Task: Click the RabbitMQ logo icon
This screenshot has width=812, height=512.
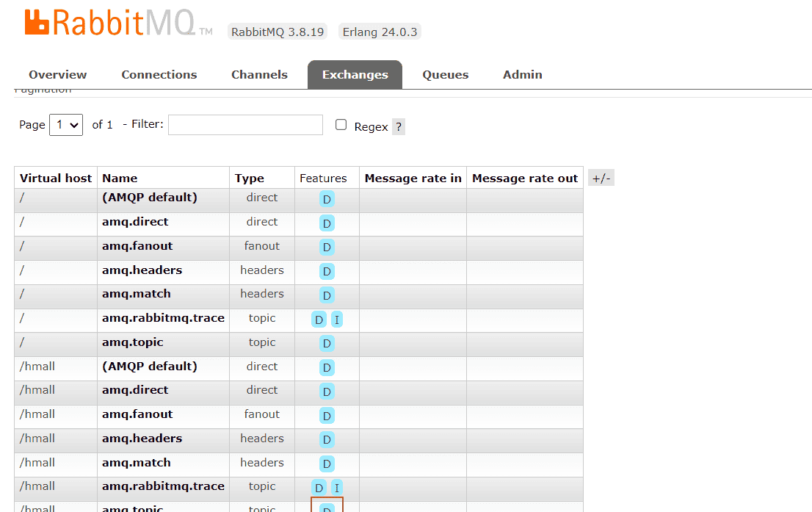Action: pyautogui.click(x=37, y=22)
